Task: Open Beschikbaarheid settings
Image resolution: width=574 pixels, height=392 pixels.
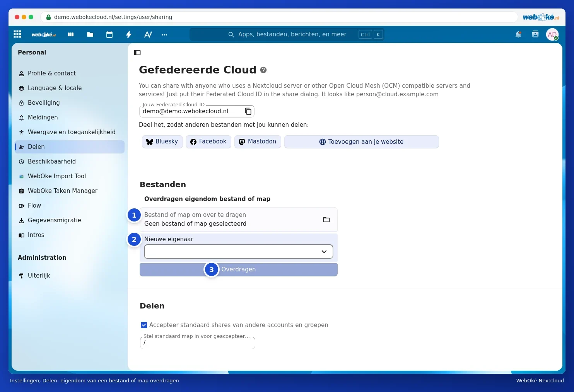Action: pos(70,162)
